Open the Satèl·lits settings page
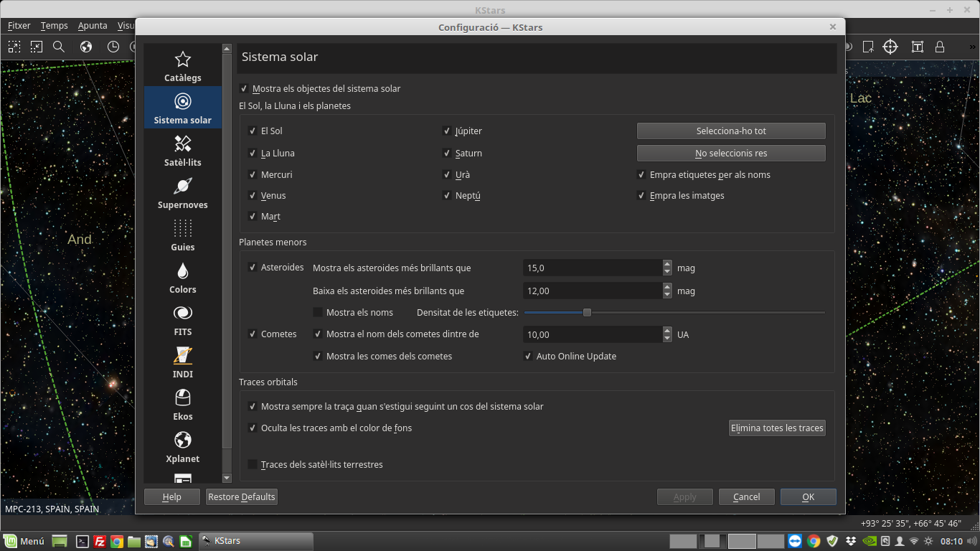The image size is (980, 551). coord(183,151)
